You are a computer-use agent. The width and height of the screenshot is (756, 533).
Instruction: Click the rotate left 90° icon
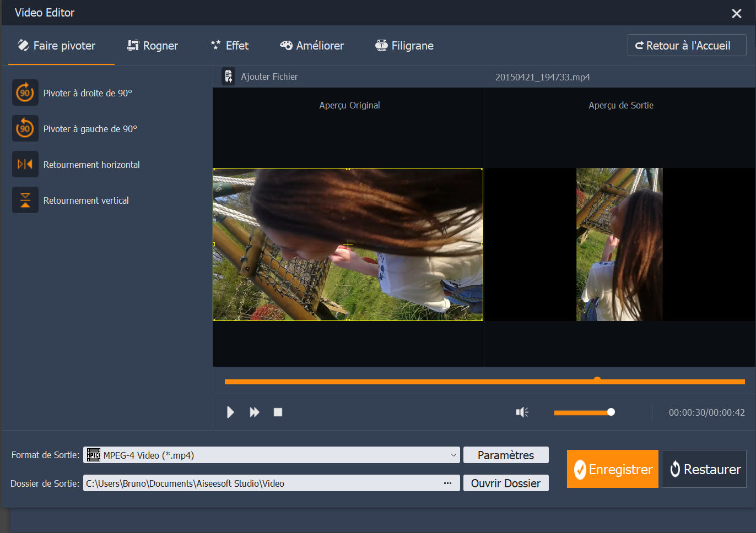tap(25, 128)
